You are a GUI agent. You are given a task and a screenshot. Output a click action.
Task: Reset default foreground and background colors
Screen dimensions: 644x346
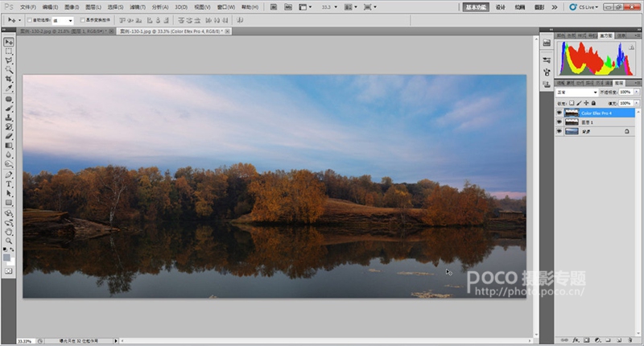click(x=5, y=249)
